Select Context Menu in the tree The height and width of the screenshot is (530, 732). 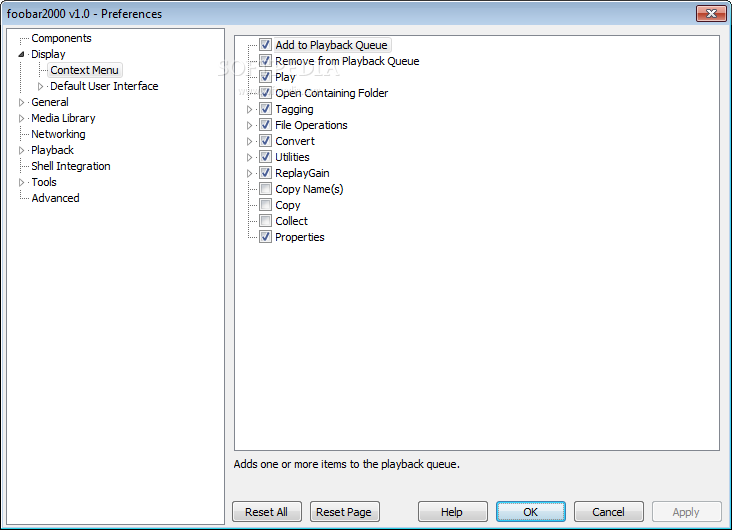coord(84,70)
